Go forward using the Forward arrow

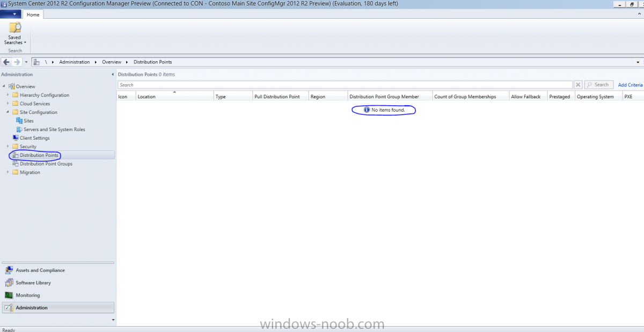coord(17,62)
